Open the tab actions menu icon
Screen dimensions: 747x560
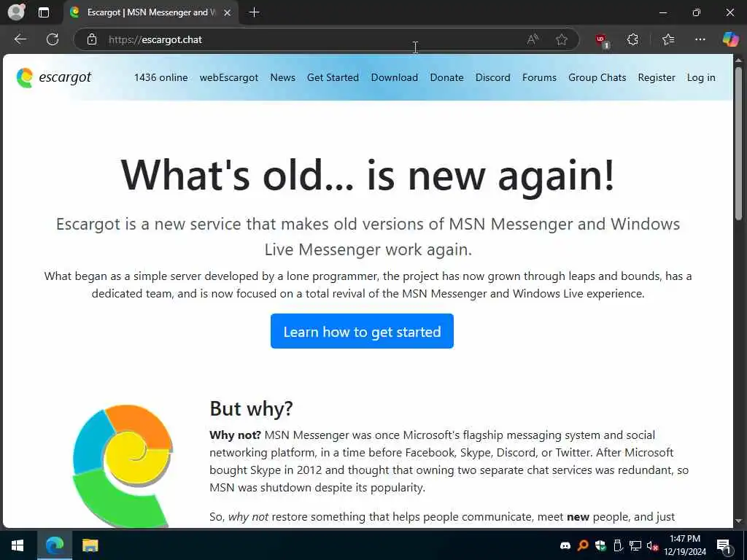pos(43,12)
